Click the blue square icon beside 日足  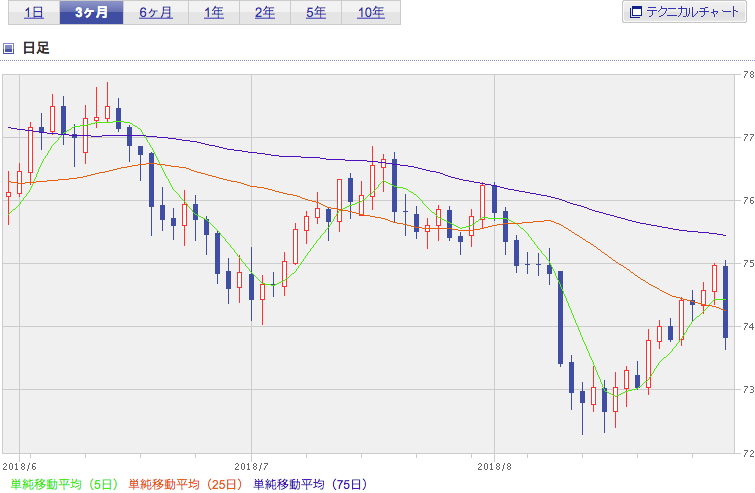[x=8, y=48]
